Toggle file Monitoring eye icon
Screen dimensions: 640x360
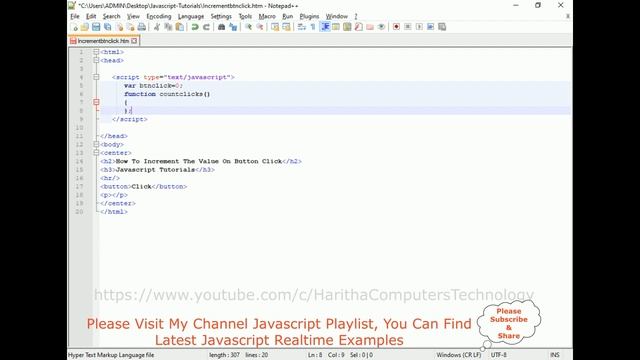pyautogui.click(x=381, y=27)
